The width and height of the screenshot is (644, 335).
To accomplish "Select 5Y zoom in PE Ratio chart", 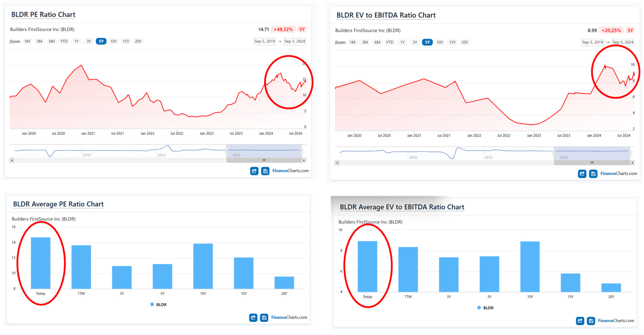I will click(101, 41).
